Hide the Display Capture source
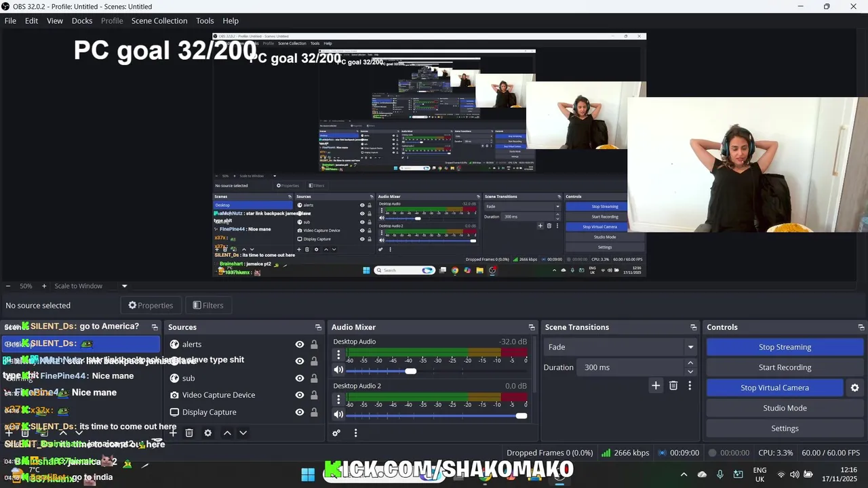Image resolution: width=868 pixels, height=488 pixels. click(x=299, y=412)
